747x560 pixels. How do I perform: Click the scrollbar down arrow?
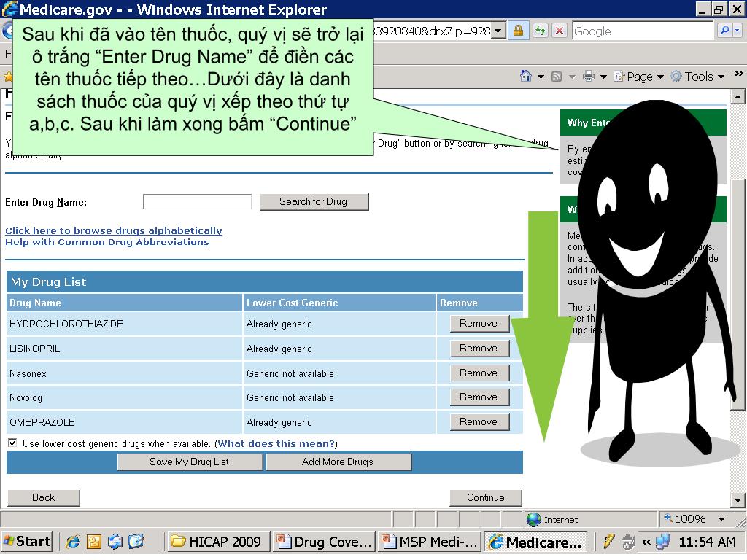tap(738, 500)
